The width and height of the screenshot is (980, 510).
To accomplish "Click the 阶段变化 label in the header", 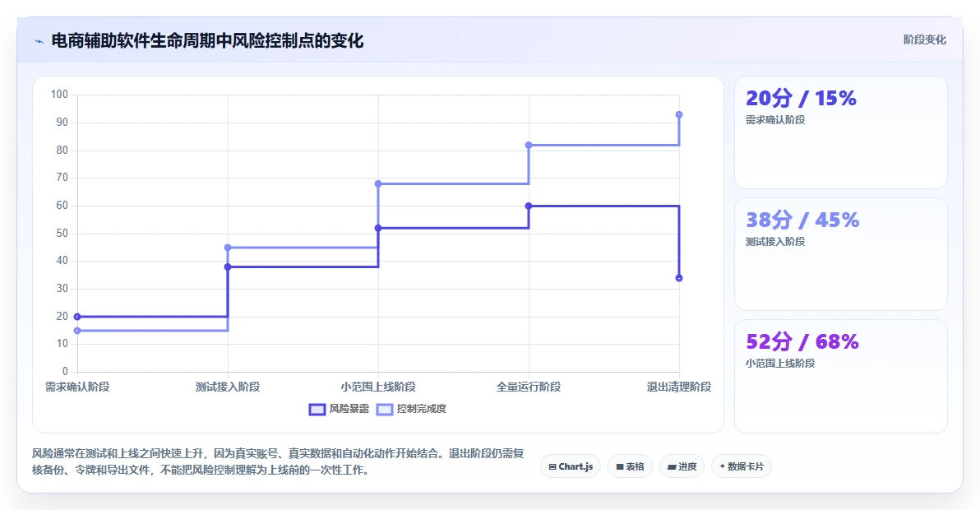I will [x=924, y=40].
